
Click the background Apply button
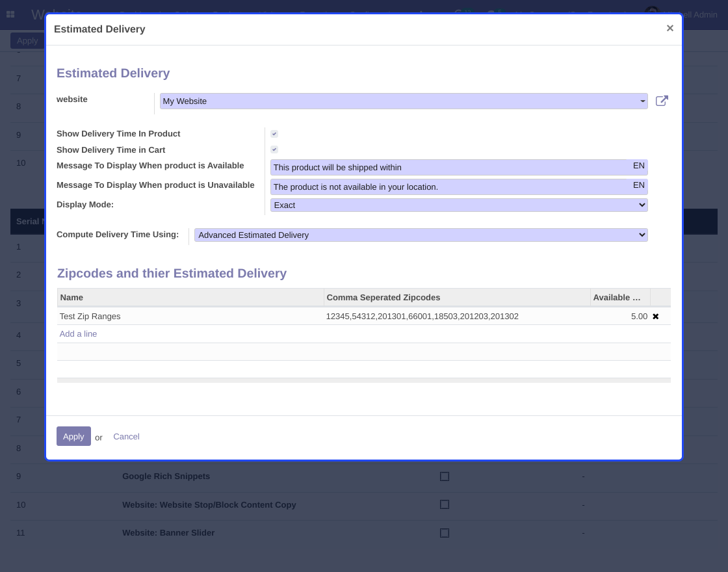(27, 41)
